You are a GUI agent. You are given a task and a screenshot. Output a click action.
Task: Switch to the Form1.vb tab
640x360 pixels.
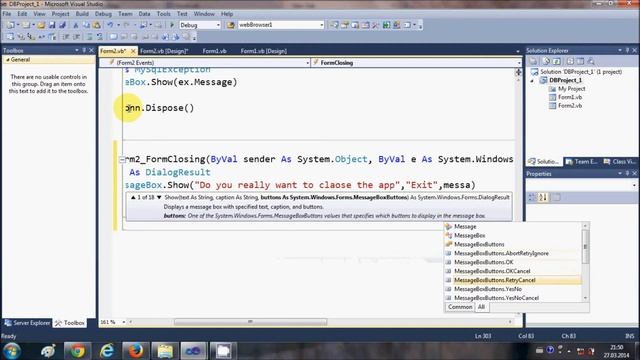(x=214, y=51)
